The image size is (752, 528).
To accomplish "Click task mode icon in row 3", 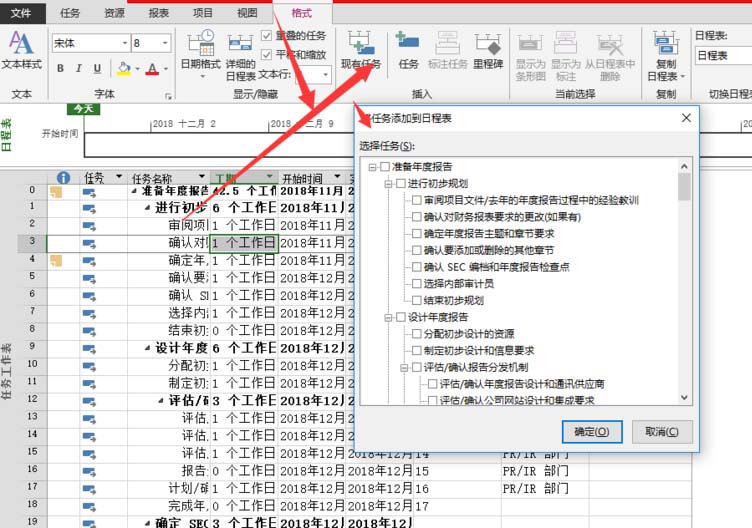I will point(89,244).
